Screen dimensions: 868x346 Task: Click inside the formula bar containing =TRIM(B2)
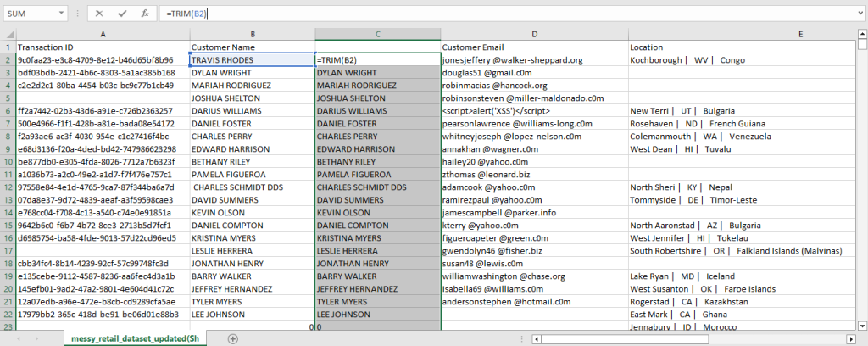pos(507,14)
